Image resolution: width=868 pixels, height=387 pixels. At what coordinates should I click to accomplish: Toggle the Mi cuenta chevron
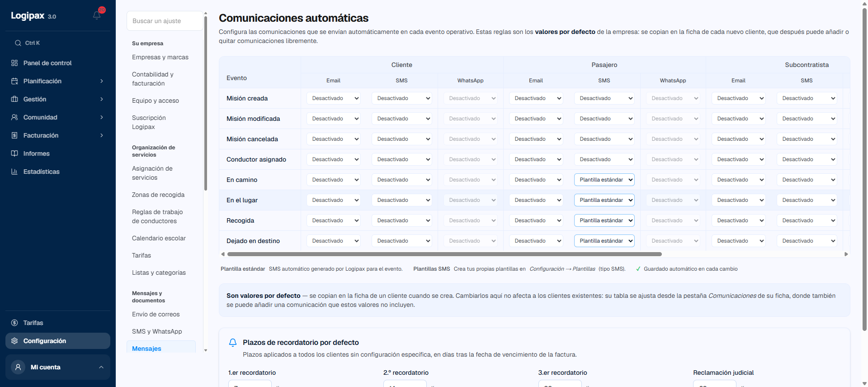(x=101, y=367)
